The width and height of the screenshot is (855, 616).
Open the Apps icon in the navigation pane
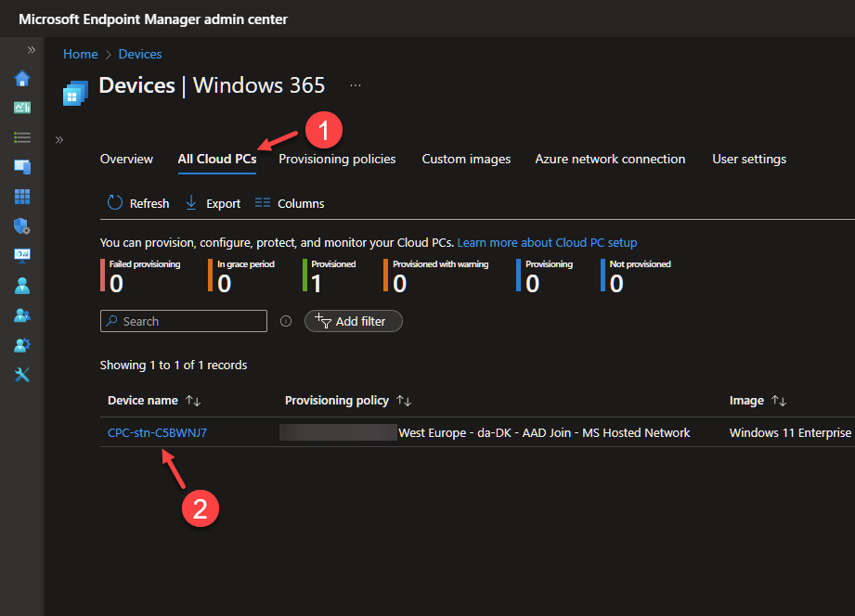pyautogui.click(x=21, y=197)
